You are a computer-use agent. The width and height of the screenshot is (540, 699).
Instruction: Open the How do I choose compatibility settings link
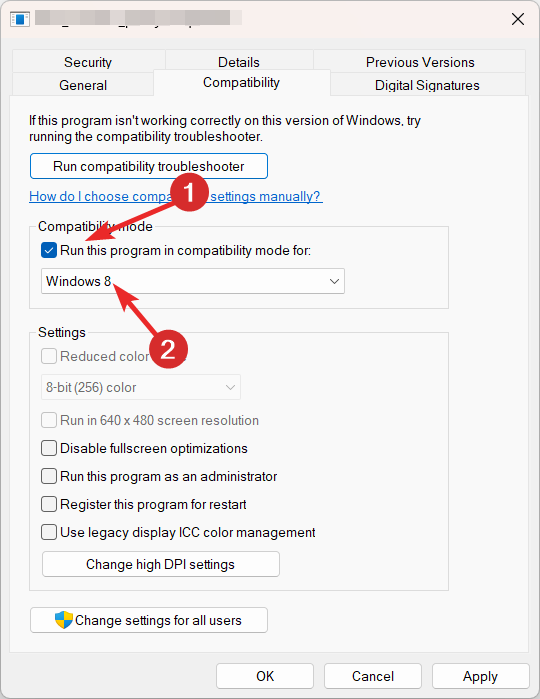tap(176, 197)
